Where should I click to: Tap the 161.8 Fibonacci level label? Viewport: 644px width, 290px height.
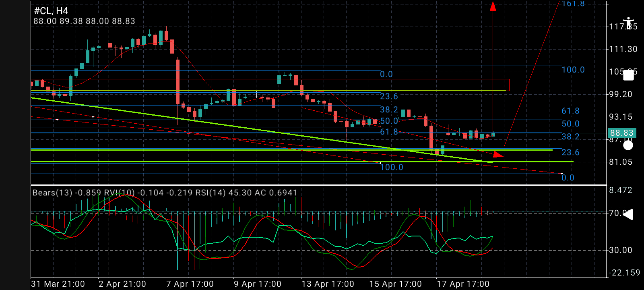click(573, 4)
